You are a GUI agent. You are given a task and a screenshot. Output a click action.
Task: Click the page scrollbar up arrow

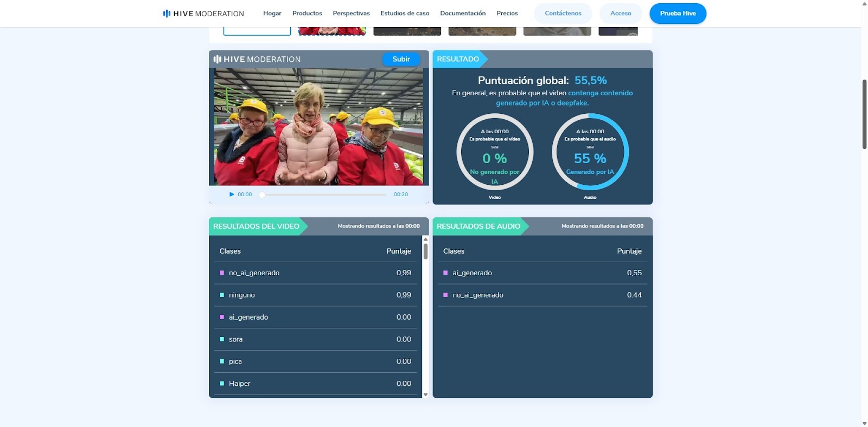click(x=864, y=4)
